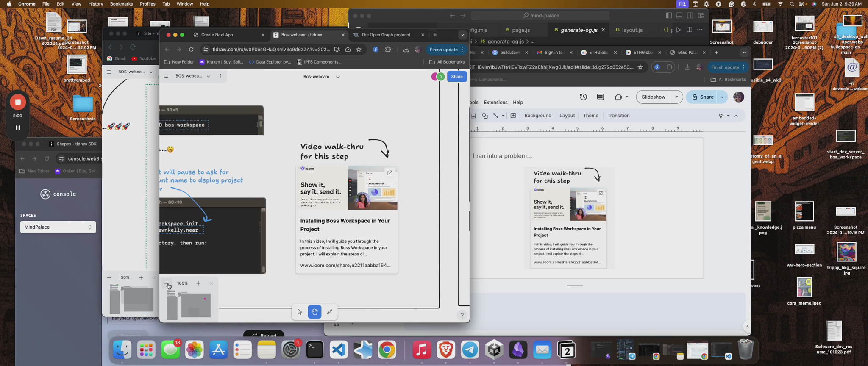Click Transition button in Slides toolbar
This screenshot has height=366, width=868.
[x=618, y=116]
